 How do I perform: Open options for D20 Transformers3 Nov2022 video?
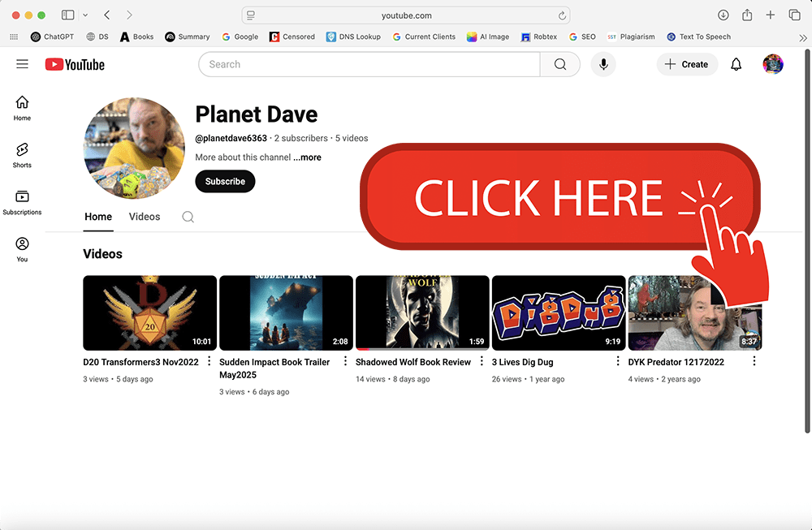[x=209, y=360]
